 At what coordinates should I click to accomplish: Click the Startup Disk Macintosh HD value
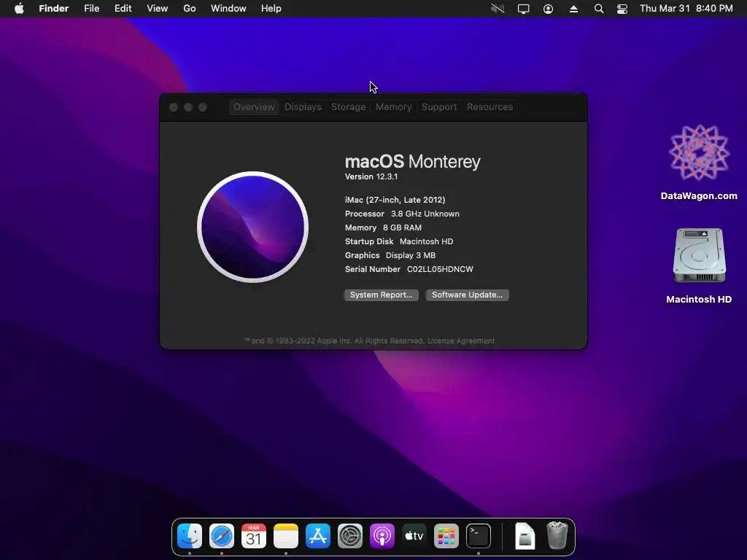click(x=426, y=241)
